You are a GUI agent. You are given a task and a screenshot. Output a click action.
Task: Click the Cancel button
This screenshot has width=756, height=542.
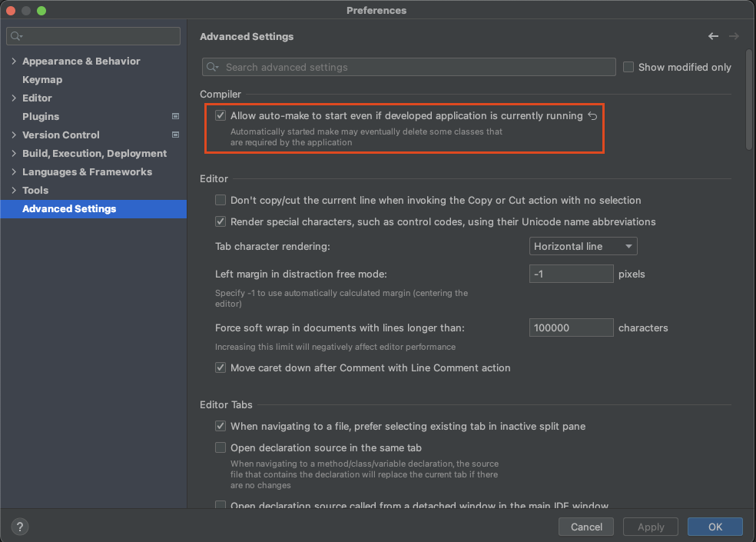pos(585,527)
